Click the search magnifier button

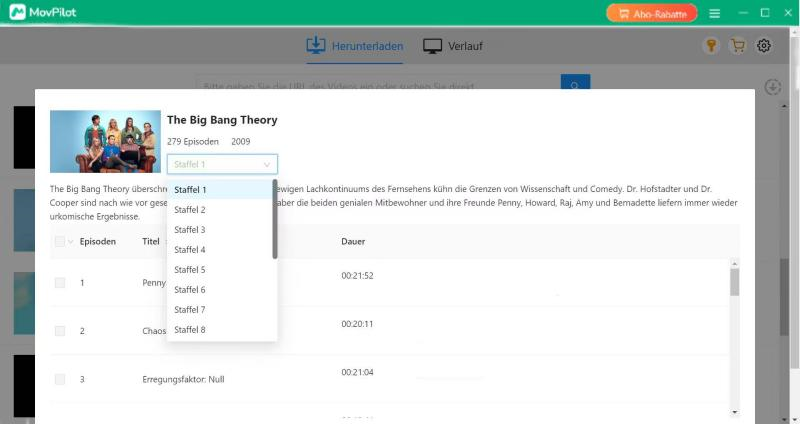575,86
